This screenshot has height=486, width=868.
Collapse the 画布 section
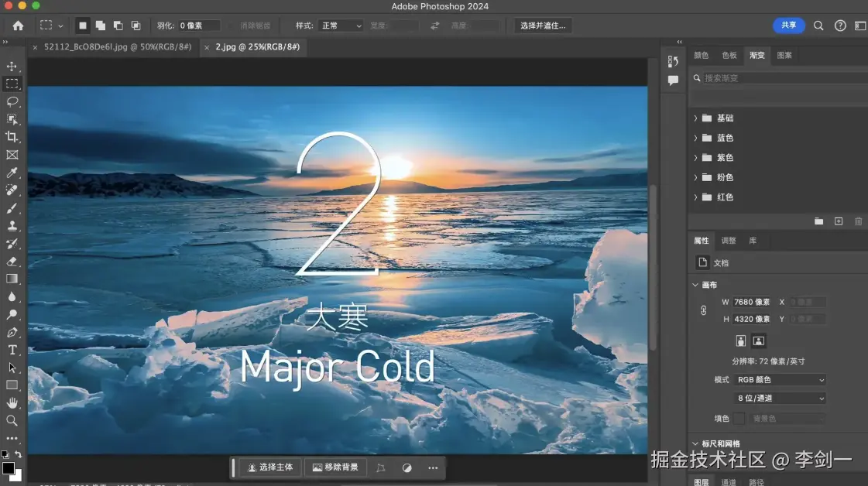(x=695, y=285)
